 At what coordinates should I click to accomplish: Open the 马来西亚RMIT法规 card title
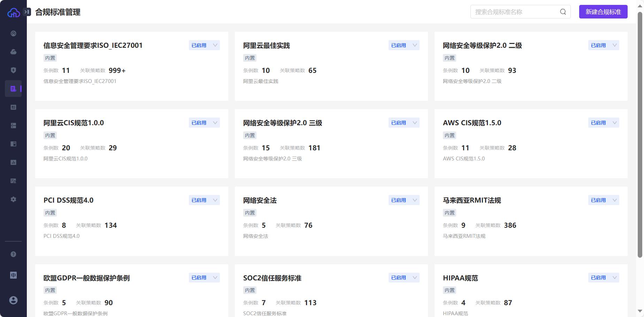pos(472,200)
